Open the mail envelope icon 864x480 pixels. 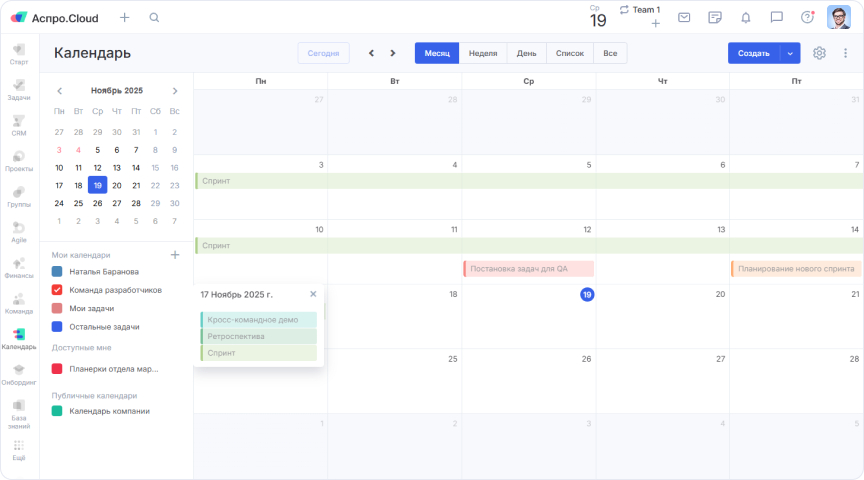(684, 18)
